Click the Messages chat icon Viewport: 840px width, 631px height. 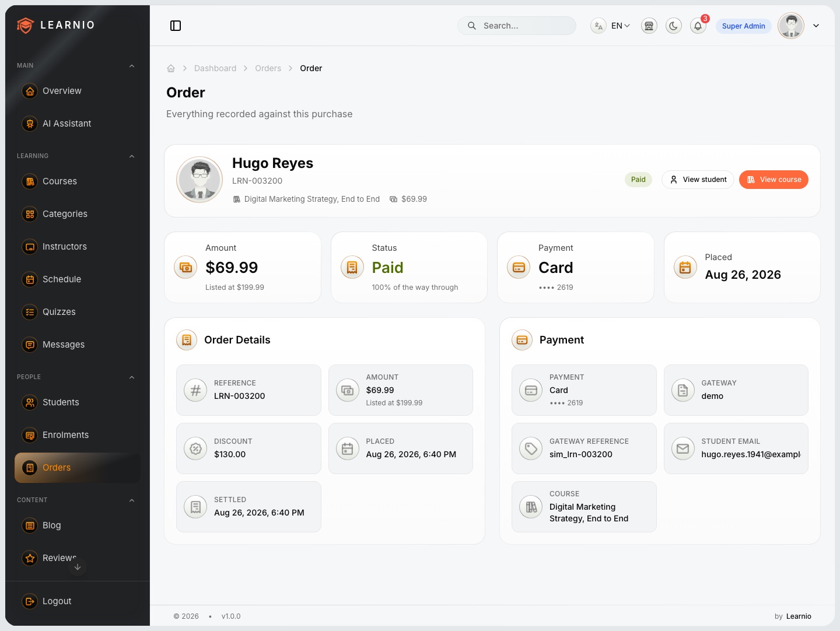pos(30,345)
